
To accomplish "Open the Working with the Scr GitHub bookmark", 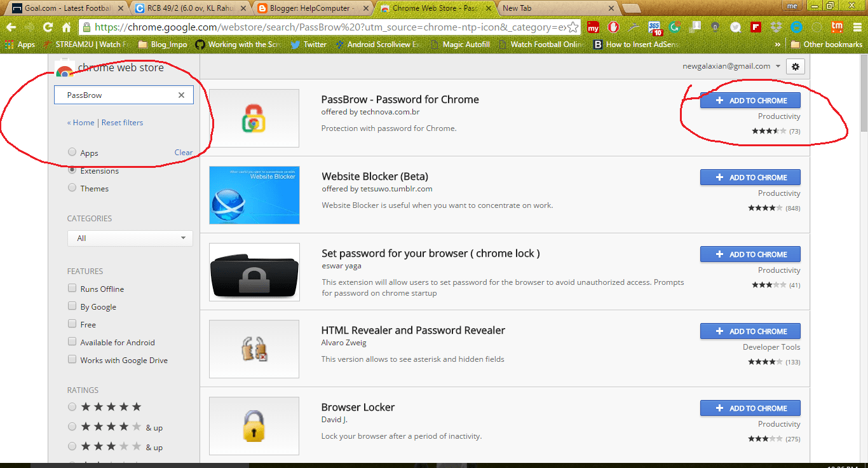I will pos(238,45).
